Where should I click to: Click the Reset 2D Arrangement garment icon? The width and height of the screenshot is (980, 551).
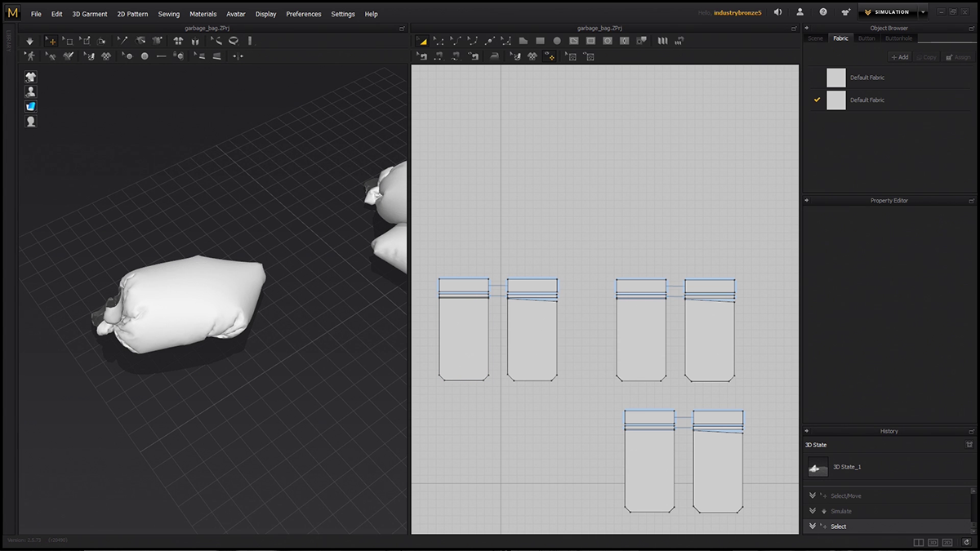click(178, 41)
